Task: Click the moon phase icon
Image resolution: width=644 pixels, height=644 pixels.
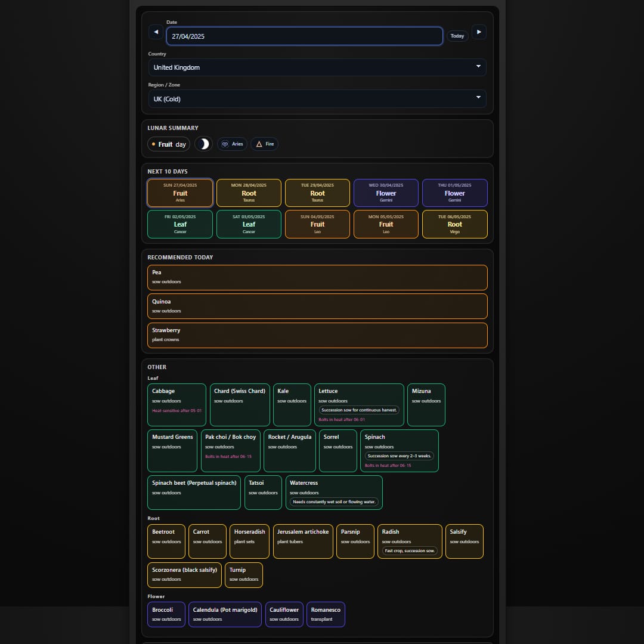Action: [203, 144]
